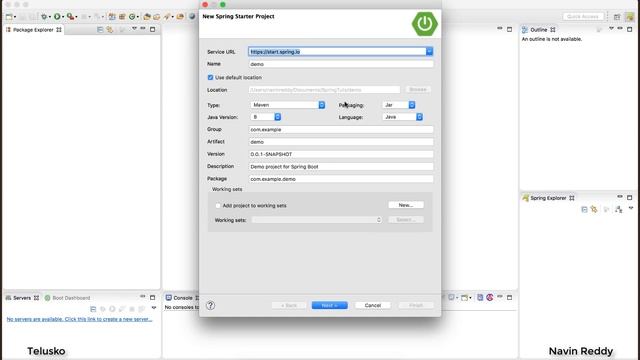The width and height of the screenshot is (640, 360).
Task: Click the Debug bug toolbar icon
Action: (44, 17)
